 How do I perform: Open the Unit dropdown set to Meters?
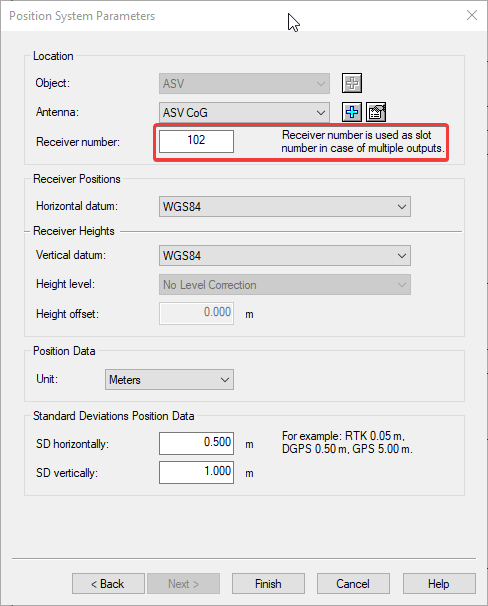169,380
